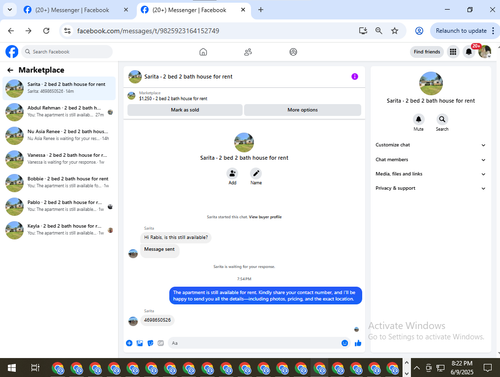Screen dimensions: 500x377
Task: Go to Facebook Home icon
Action: (x=203, y=52)
